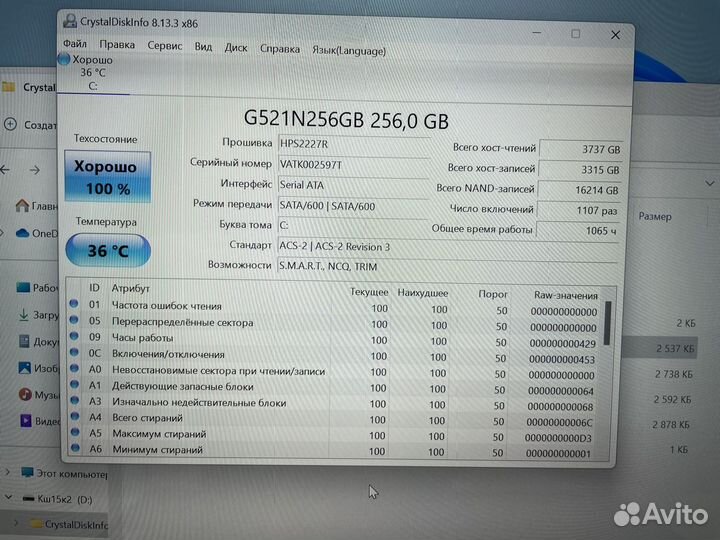This screenshot has width=720, height=540.
Task: Click the Raw-значения column header
Action: pos(566,296)
